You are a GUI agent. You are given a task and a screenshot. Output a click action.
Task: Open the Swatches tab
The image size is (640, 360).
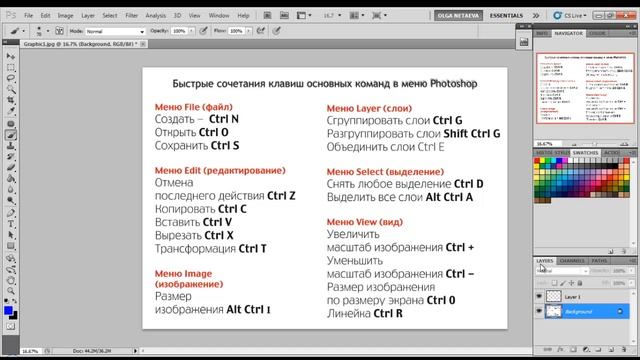pyautogui.click(x=585, y=153)
